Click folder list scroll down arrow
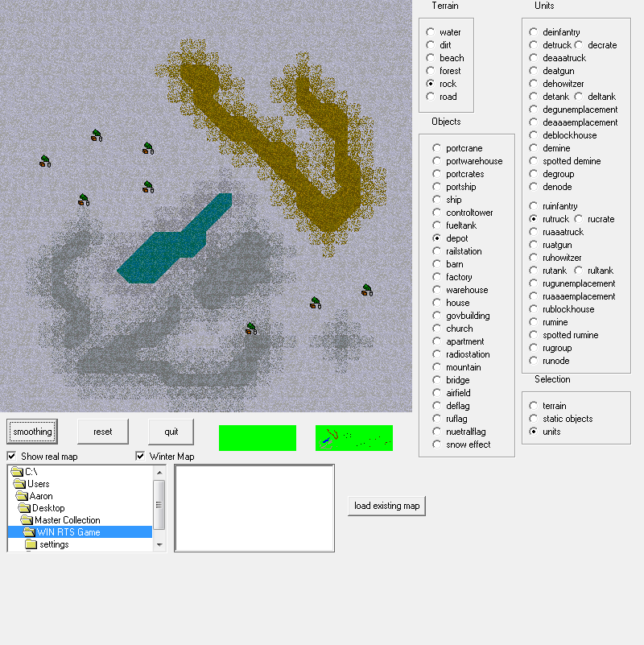Image resolution: width=644 pixels, height=645 pixels. (x=159, y=544)
